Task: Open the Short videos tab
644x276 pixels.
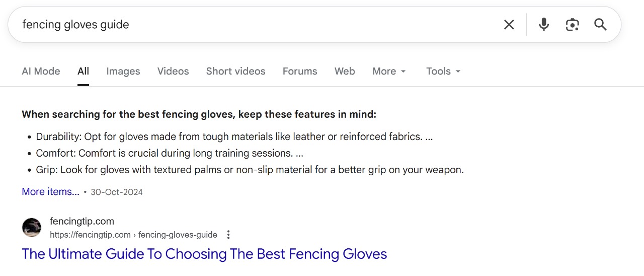Action: pos(235,72)
